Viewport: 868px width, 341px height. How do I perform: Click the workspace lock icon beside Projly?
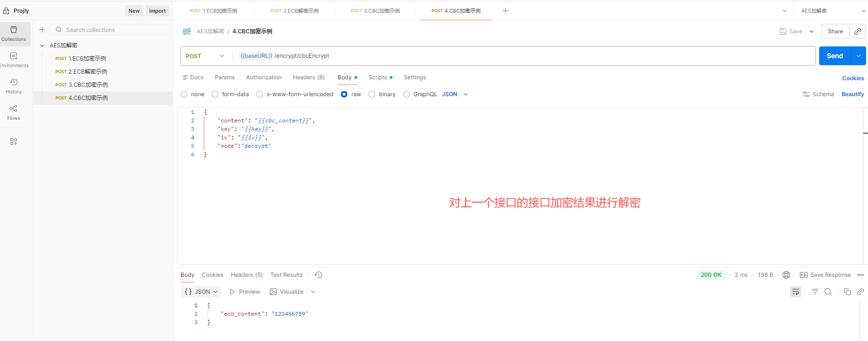6,11
